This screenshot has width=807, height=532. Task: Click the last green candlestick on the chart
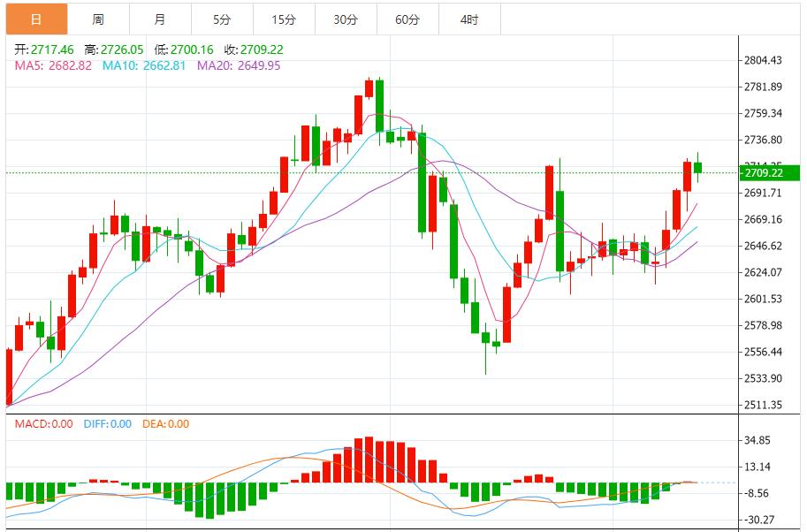(x=697, y=168)
